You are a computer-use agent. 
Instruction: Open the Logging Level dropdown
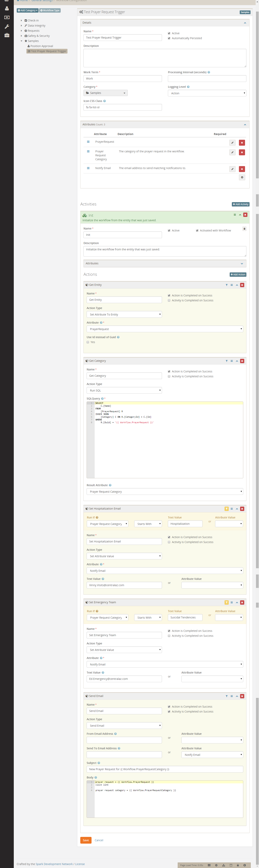207,93
